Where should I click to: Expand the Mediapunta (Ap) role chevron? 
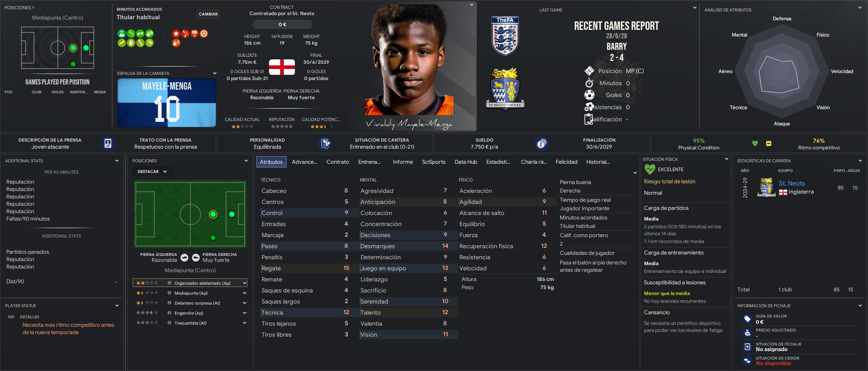pyautogui.click(x=244, y=293)
